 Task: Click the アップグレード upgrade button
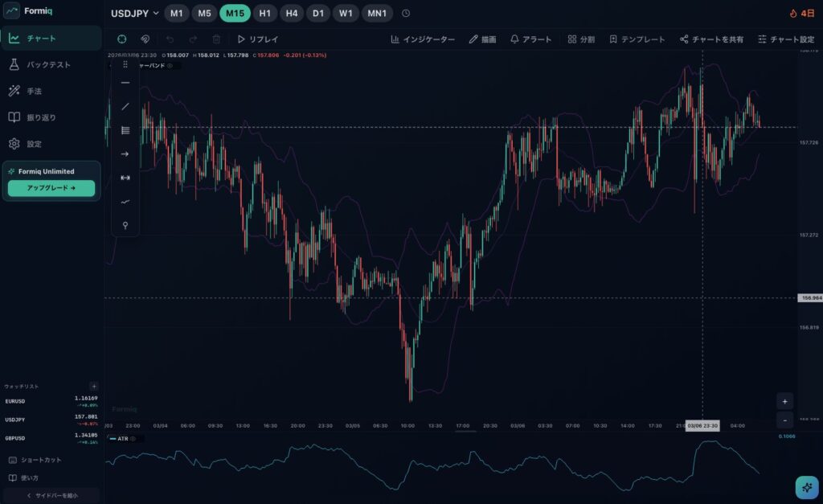[x=51, y=188]
